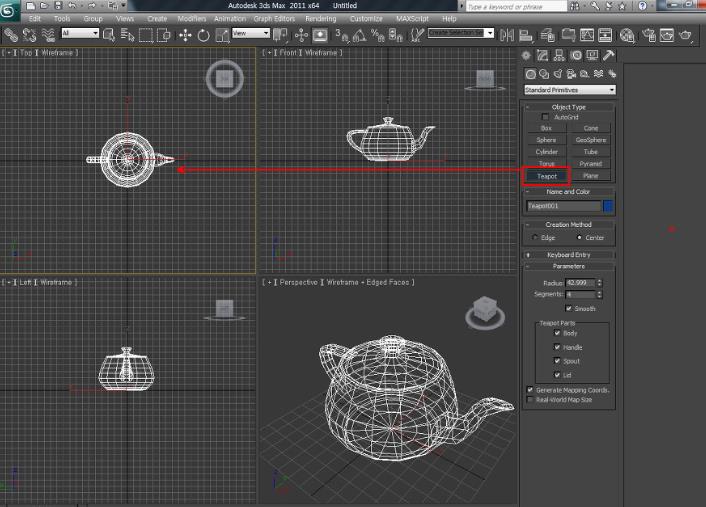
Task: Open the named selection sets dropdown
Action: pyautogui.click(x=461, y=33)
